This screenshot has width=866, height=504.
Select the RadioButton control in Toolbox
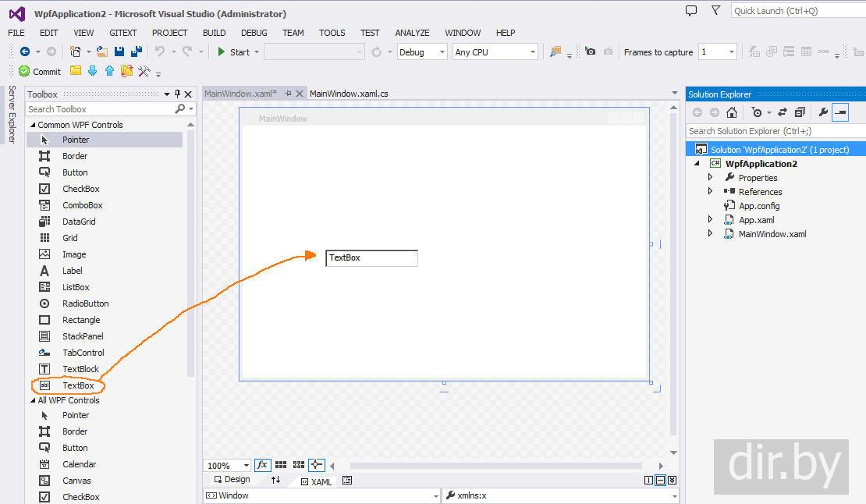tap(85, 303)
